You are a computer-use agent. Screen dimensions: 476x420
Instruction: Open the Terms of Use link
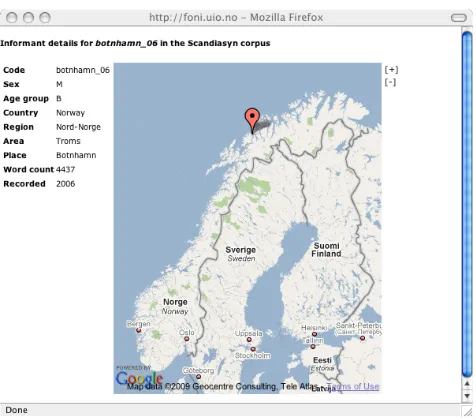click(353, 386)
